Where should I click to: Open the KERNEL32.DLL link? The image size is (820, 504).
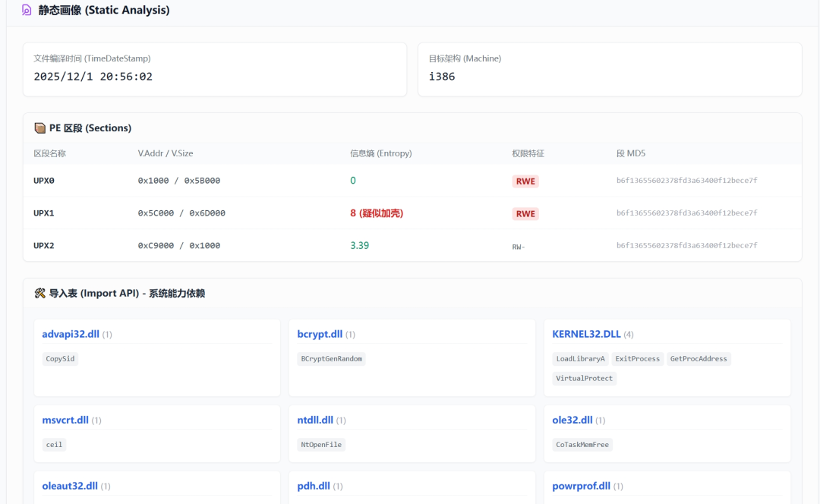point(586,334)
